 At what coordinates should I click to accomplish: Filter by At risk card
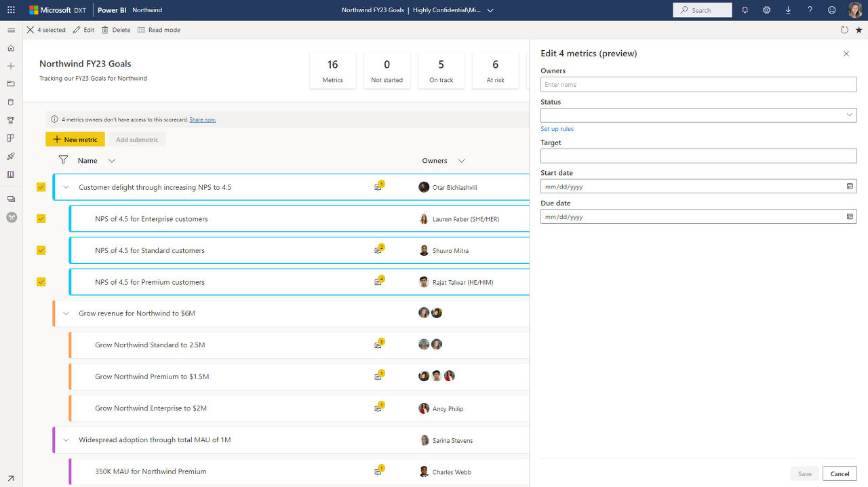coord(496,71)
